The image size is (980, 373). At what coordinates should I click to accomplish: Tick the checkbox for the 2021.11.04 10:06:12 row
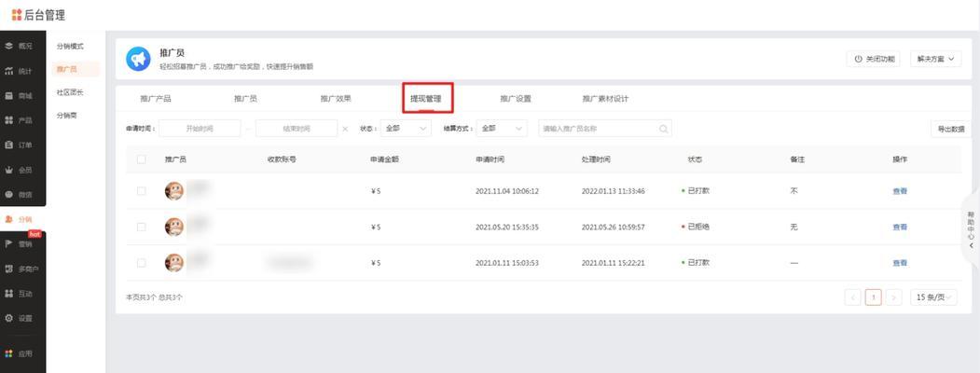coord(141,190)
